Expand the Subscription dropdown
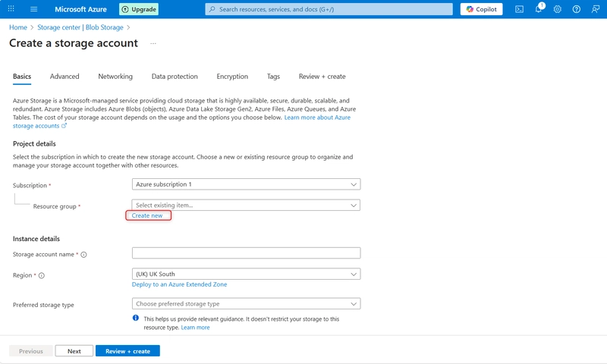Viewport: 607px width, 364px height. [246, 184]
